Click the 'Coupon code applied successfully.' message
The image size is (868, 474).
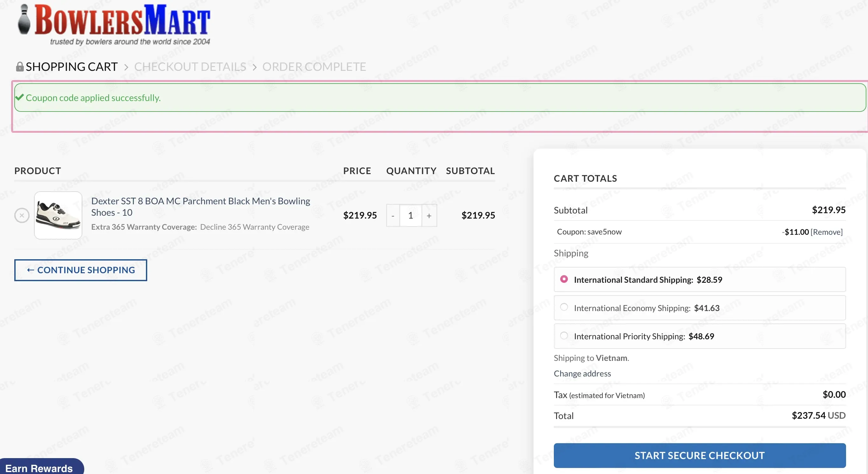tap(93, 98)
